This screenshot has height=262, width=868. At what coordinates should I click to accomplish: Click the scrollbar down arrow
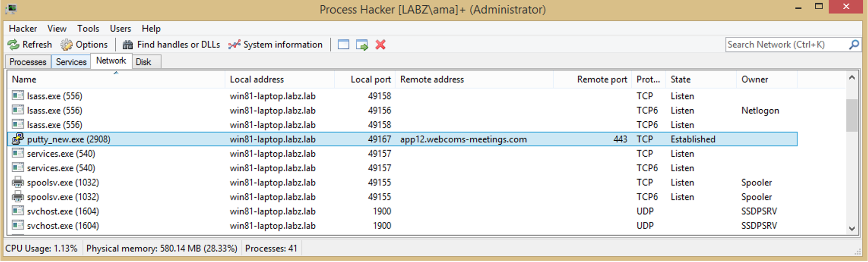(x=852, y=229)
